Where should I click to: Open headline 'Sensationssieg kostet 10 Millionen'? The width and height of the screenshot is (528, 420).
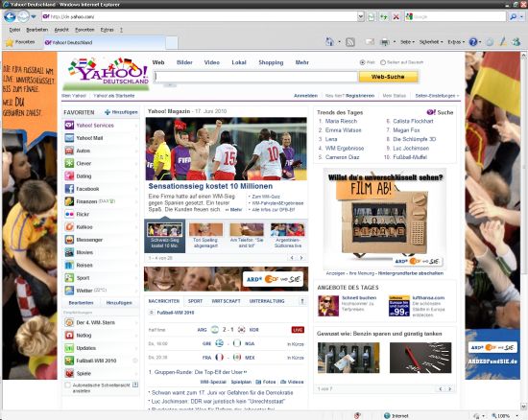point(210,186)
